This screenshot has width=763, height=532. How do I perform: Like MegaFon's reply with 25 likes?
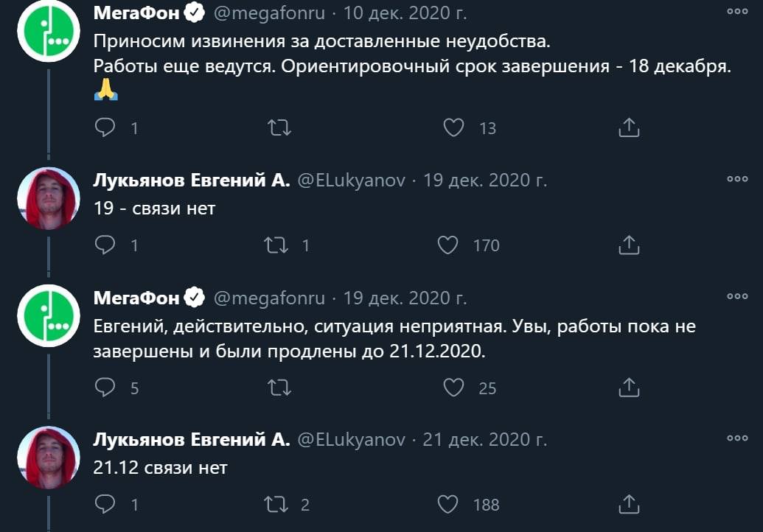click(453, 388)
